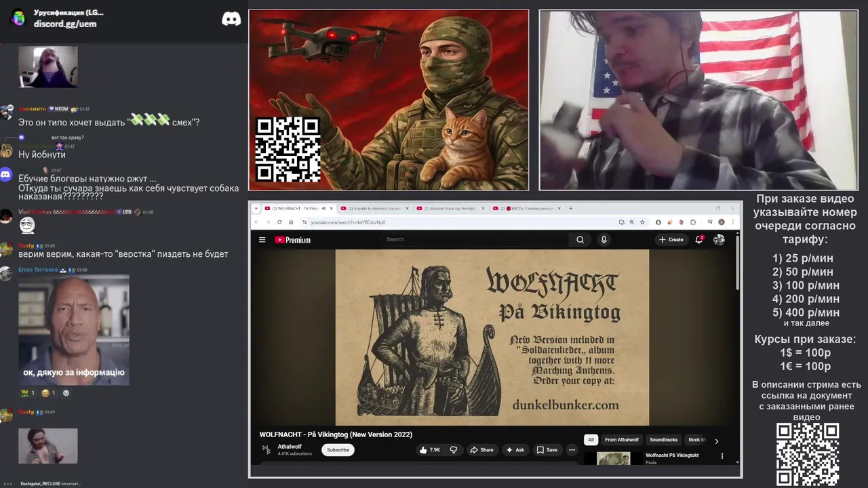This screenshot has width=868, height=488.
Task: Click the QR code beside soldier image
Action: (288, 149)
